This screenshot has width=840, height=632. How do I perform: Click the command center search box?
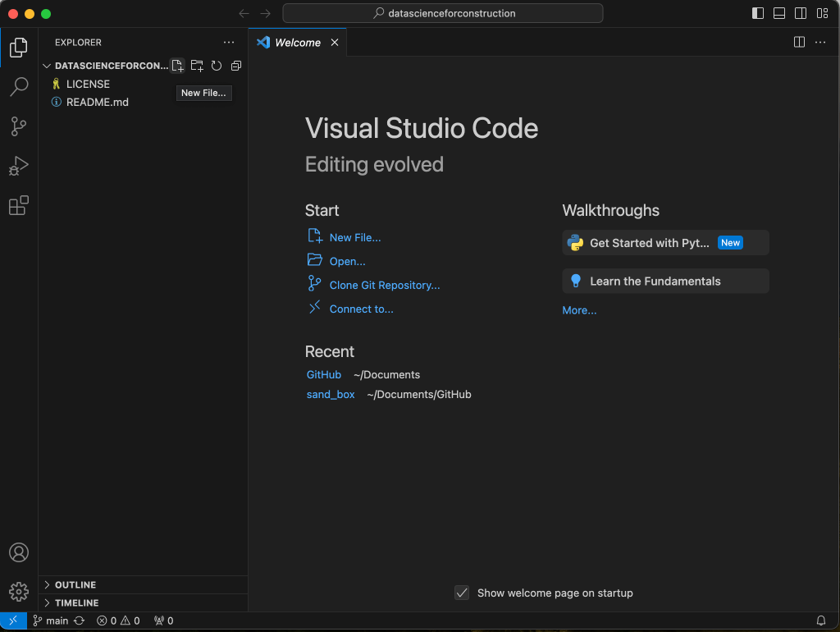click(443, 13)
